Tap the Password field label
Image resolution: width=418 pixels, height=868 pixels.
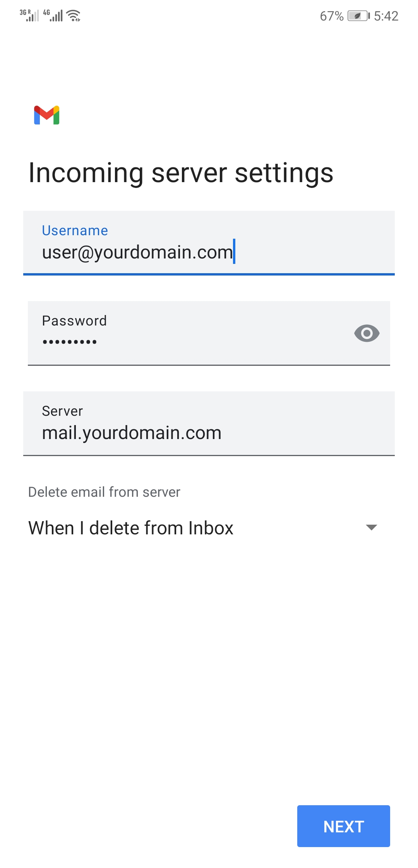tap(74, 321)
